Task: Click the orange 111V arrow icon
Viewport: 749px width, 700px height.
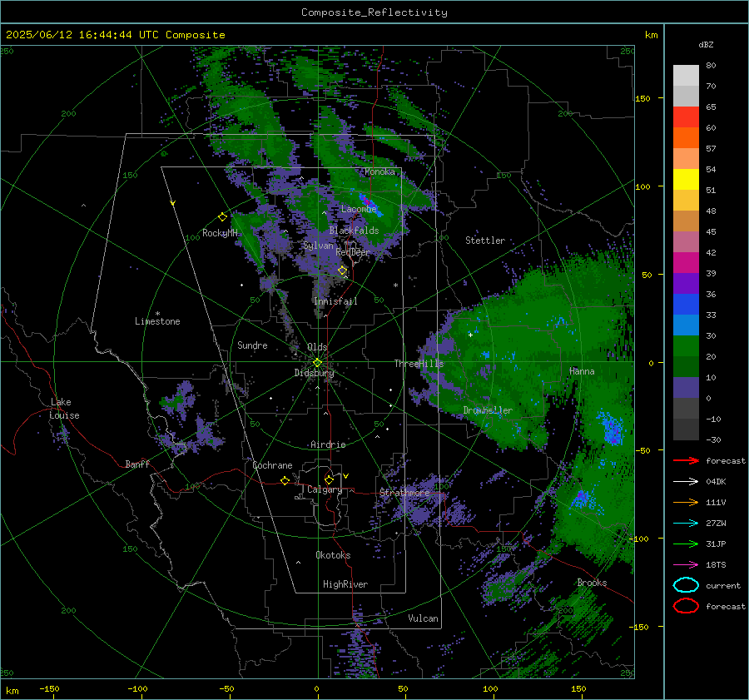Action: pyautogui.click(x=686, y=502)
